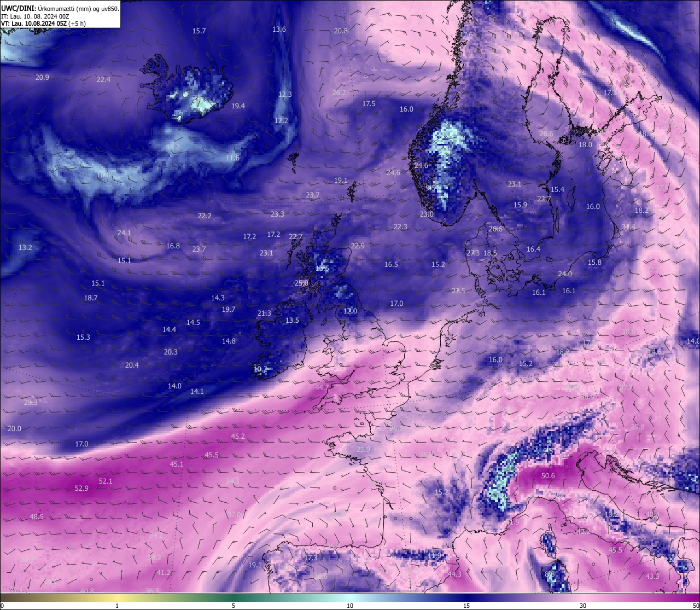The width and height of the screenshot is (700, 610).
Task: Click the 18.7 value in western Atlantic
Action: pyautogui.click(x=91, y=298)
